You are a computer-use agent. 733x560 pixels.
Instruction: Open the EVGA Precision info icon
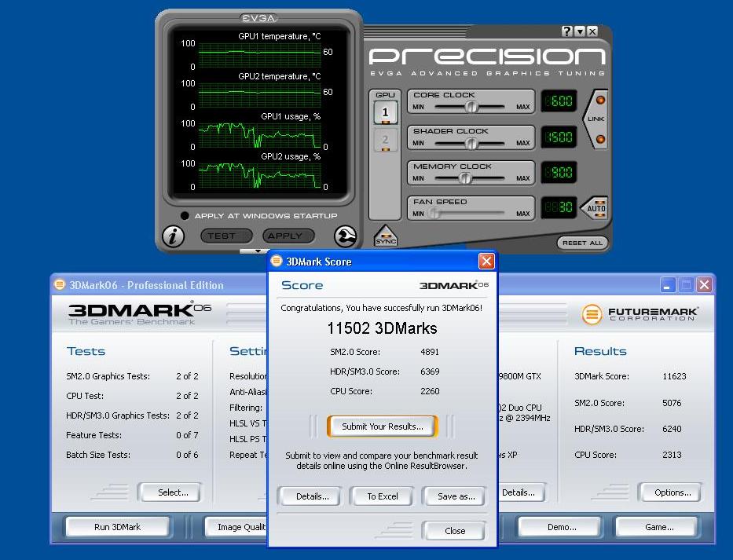(x=173, y=236)
